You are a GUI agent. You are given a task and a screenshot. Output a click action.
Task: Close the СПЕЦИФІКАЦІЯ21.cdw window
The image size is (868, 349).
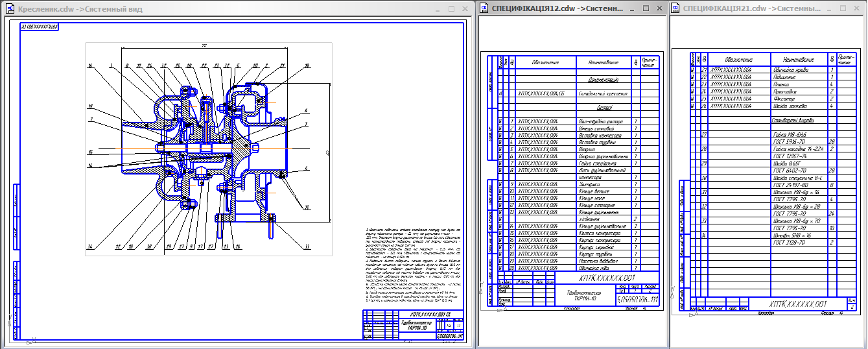click(856, 8)
